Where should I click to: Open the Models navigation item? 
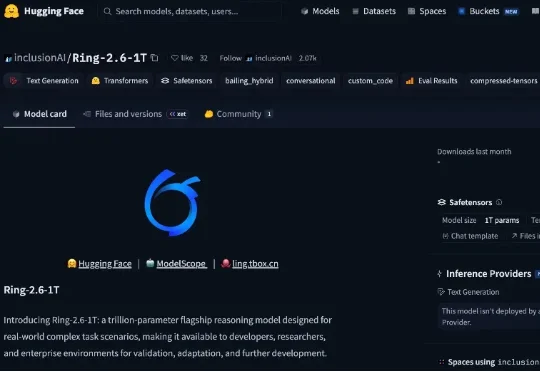(320, 11)
